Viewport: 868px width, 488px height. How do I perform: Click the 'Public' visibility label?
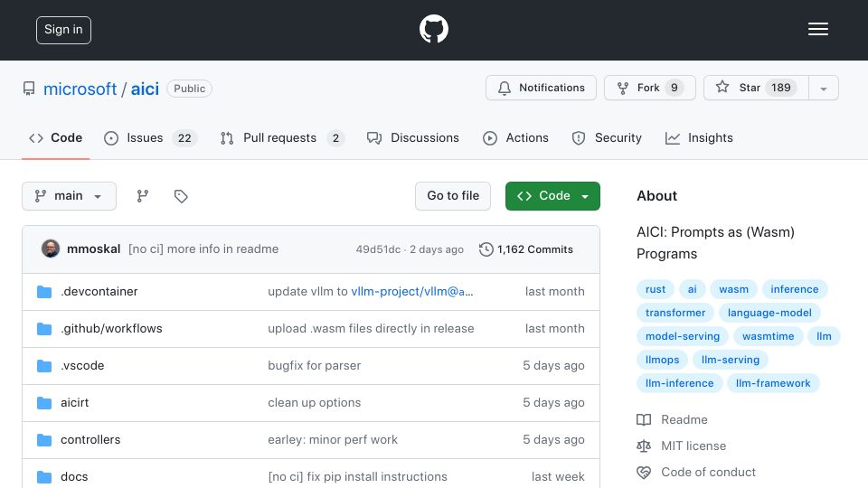pos(189,89)
